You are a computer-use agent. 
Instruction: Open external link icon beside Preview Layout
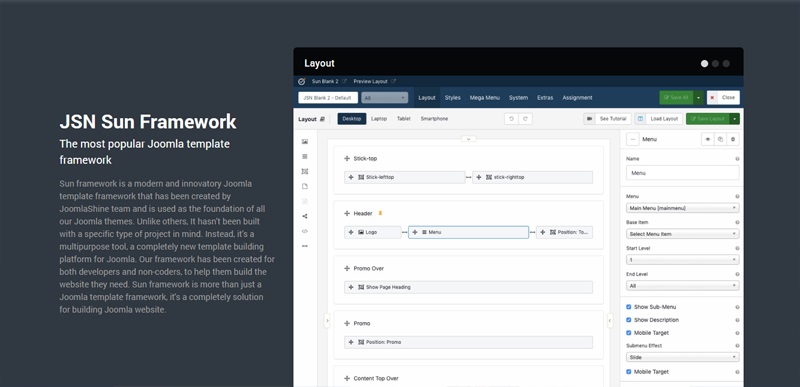(393, 81)
